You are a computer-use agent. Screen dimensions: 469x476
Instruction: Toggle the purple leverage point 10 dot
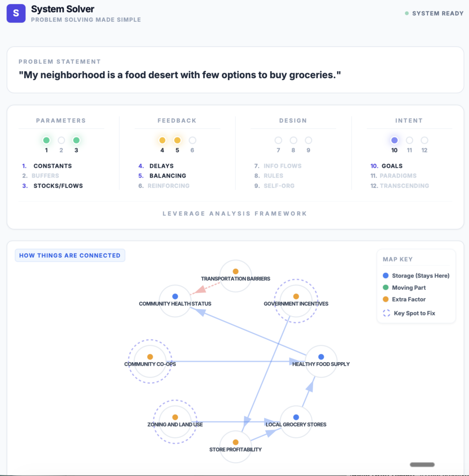395,140
